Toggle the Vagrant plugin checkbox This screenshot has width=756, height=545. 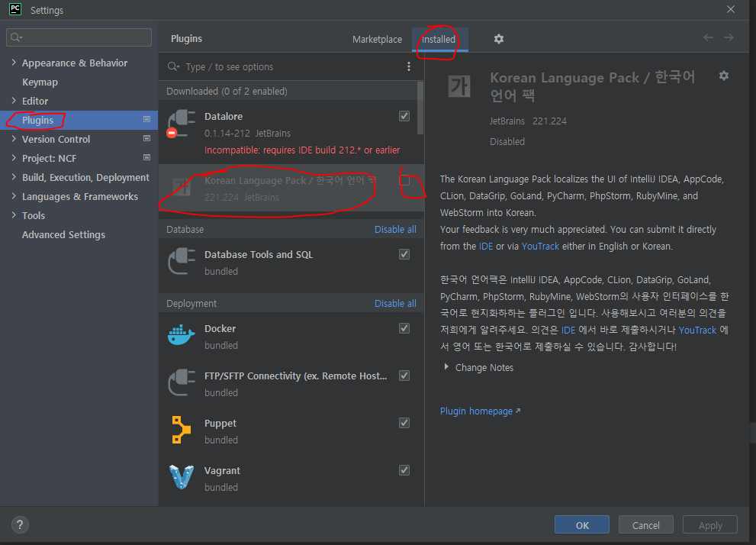tap(404, 469)
